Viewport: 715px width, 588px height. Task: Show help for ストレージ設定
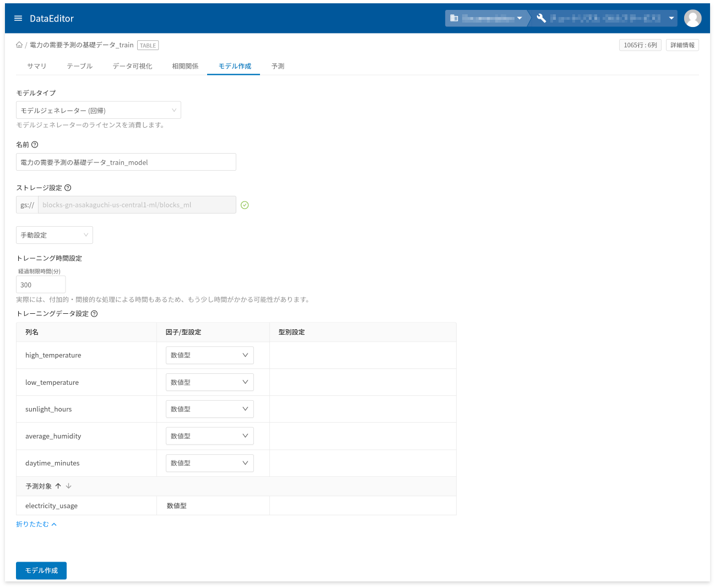[68, 188]
